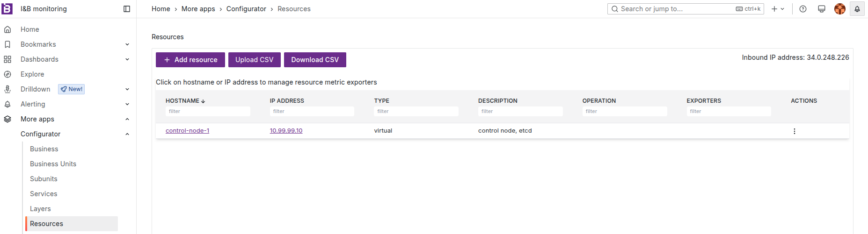Image resolution: width=868 pixels, height=234 pixels.
Task: Click the Dashboards grid icon
Action: coord(7,59)
